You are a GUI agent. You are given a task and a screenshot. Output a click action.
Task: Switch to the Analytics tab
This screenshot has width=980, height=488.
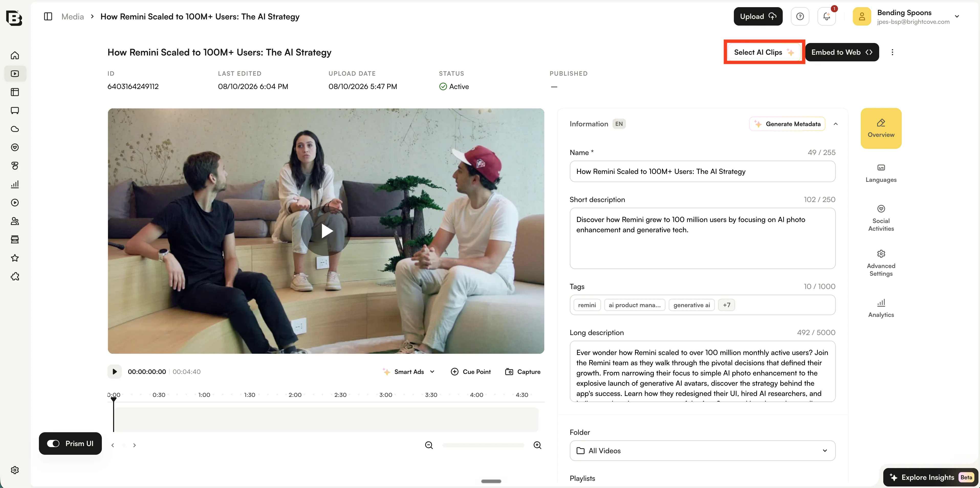(881, 308)
